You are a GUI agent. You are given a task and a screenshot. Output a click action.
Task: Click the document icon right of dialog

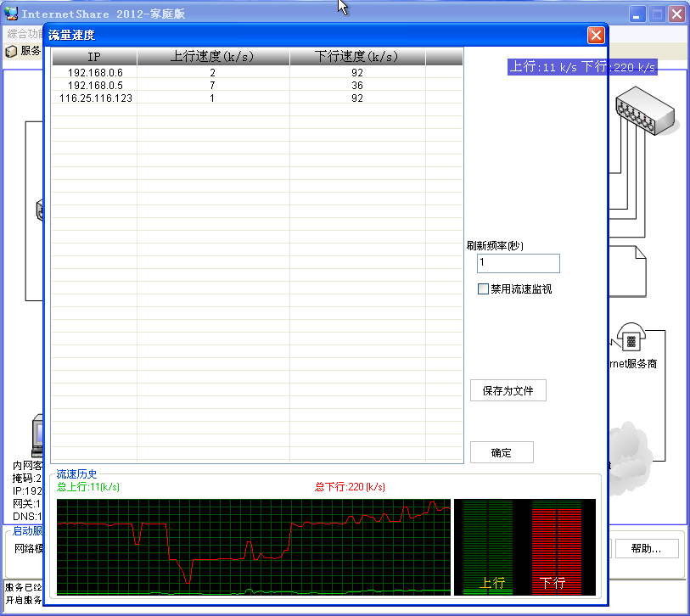pyautogui.click(x=628, y=270)
